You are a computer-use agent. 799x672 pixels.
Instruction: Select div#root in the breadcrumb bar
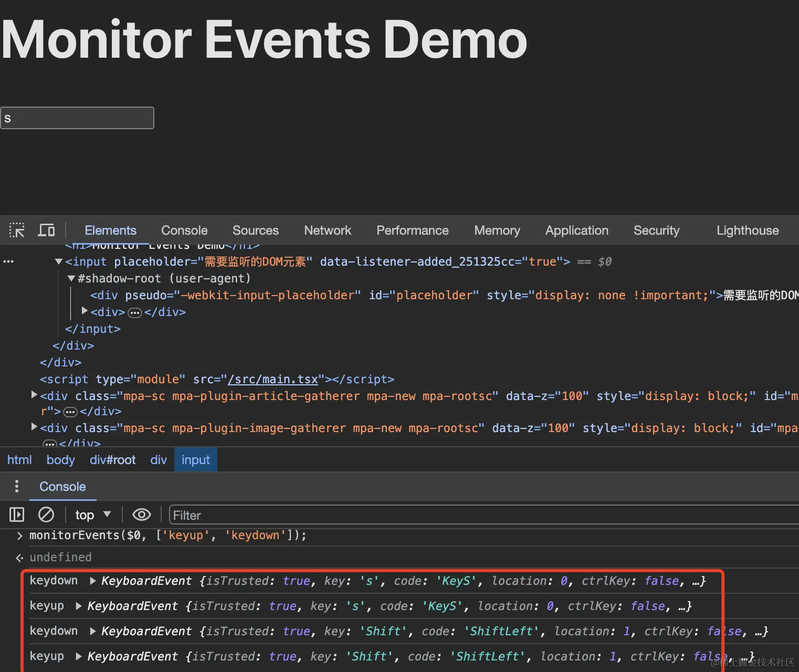pyautogui.click(x=112, y=460)
